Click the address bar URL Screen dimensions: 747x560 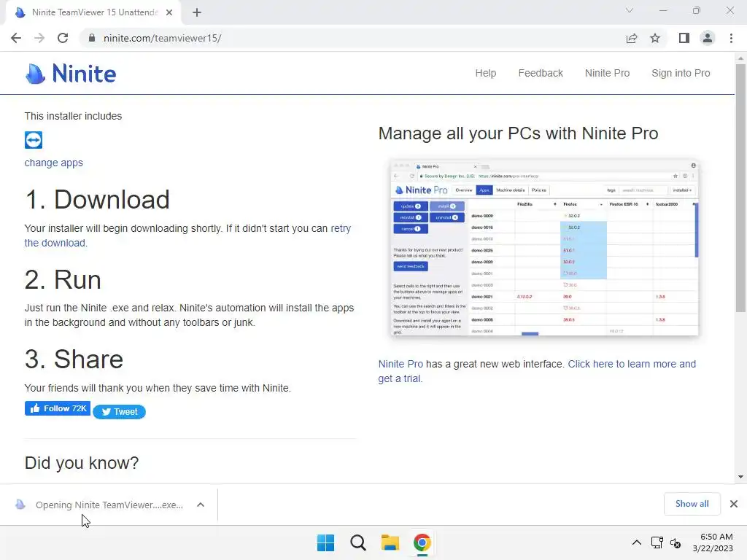point(163,38)
